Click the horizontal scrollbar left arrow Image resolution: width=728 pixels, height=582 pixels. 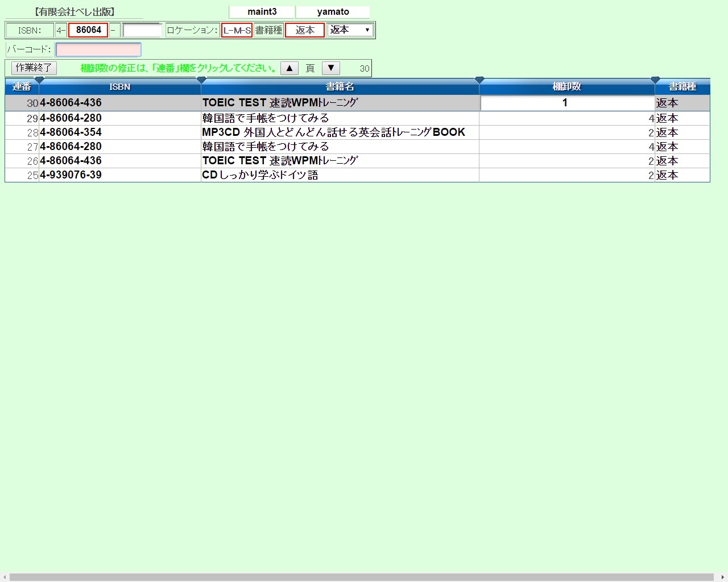coord(5,577)
